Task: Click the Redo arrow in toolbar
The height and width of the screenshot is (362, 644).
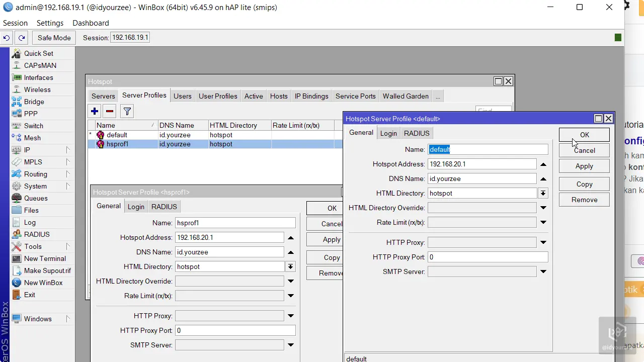Action: (21, 38)
